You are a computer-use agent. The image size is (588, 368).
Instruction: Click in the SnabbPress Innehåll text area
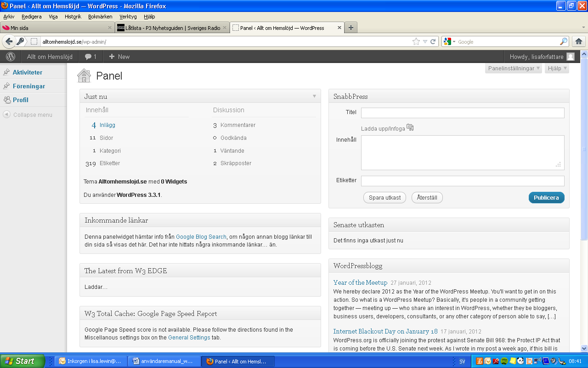pos(463,153)
